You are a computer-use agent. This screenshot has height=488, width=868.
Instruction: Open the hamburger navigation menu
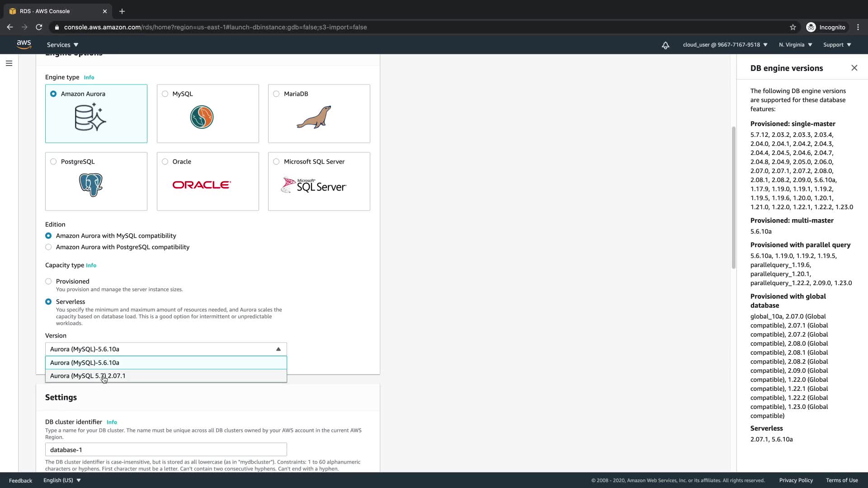click(9, 63)
